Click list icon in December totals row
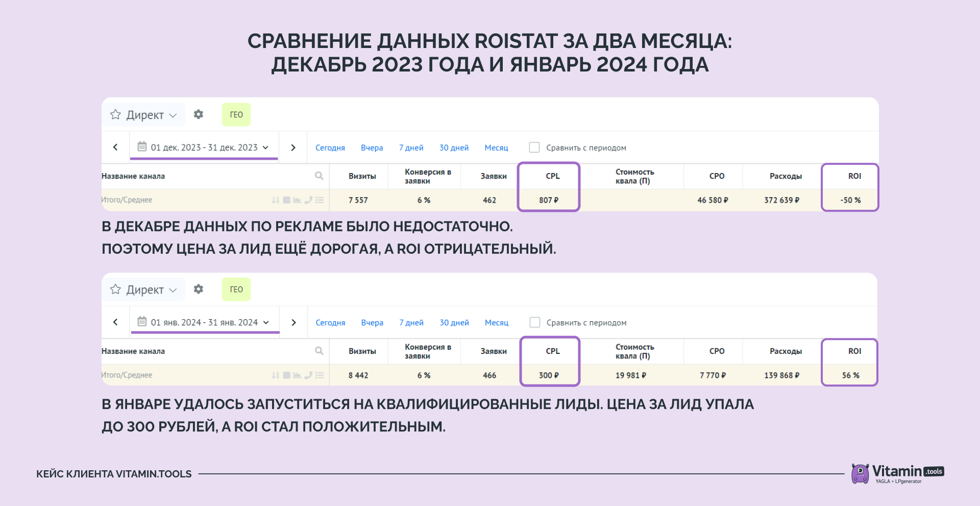Viewport: 980px width, 506px height. tap(320, 200)
